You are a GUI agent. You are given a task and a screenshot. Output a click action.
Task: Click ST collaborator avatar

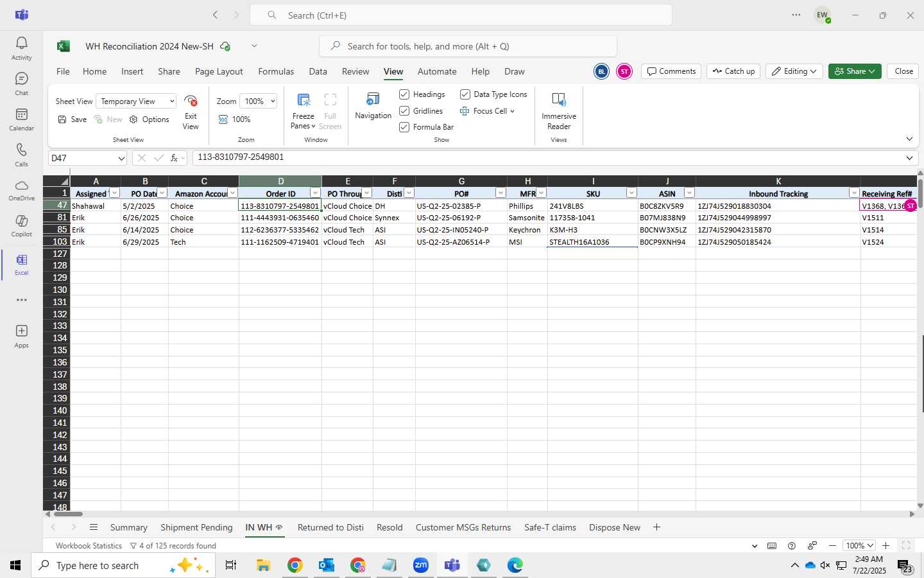624,71
